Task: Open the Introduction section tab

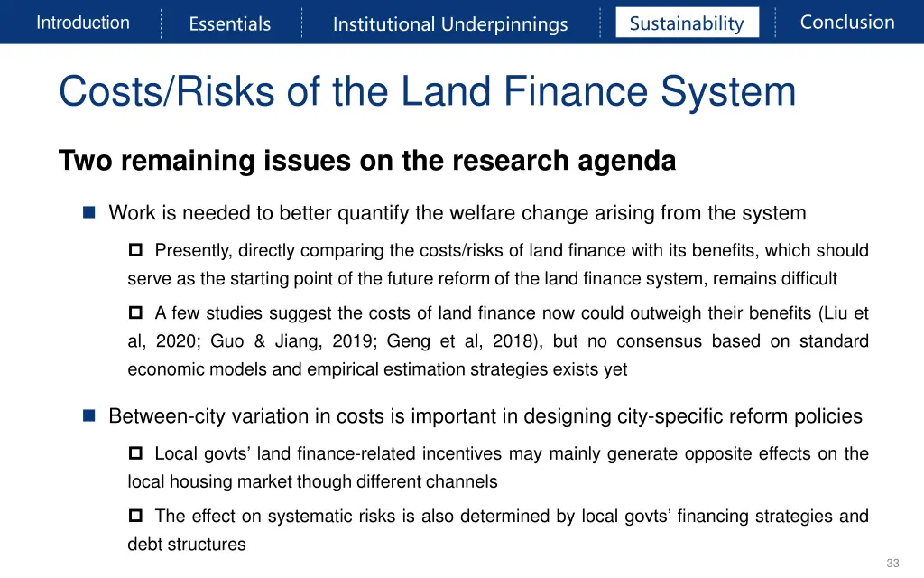Action: point(83,23)
